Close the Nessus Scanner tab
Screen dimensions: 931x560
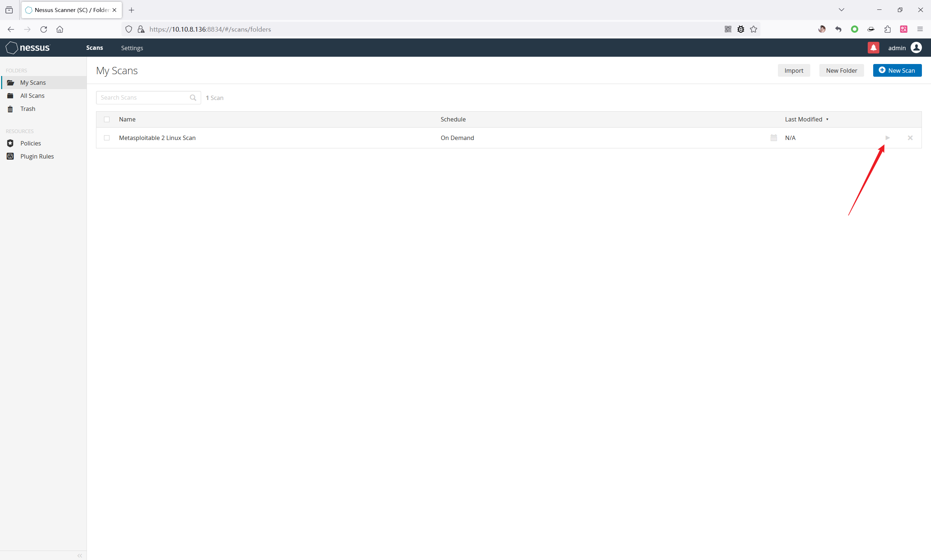[x=114, y=10]
